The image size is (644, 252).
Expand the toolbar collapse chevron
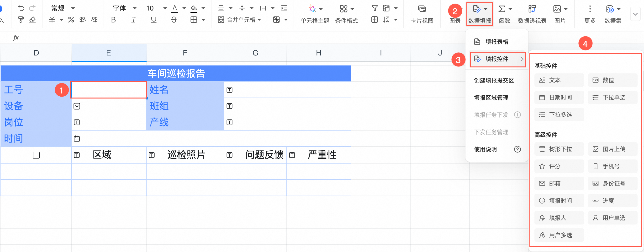[635, 14]
